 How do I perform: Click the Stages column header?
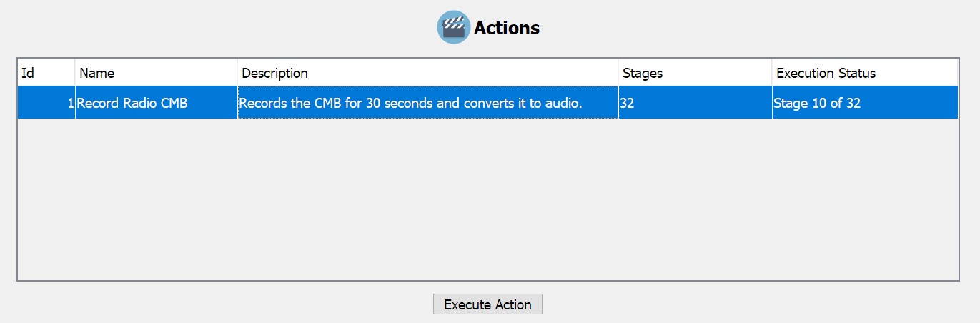click(695, 73)
